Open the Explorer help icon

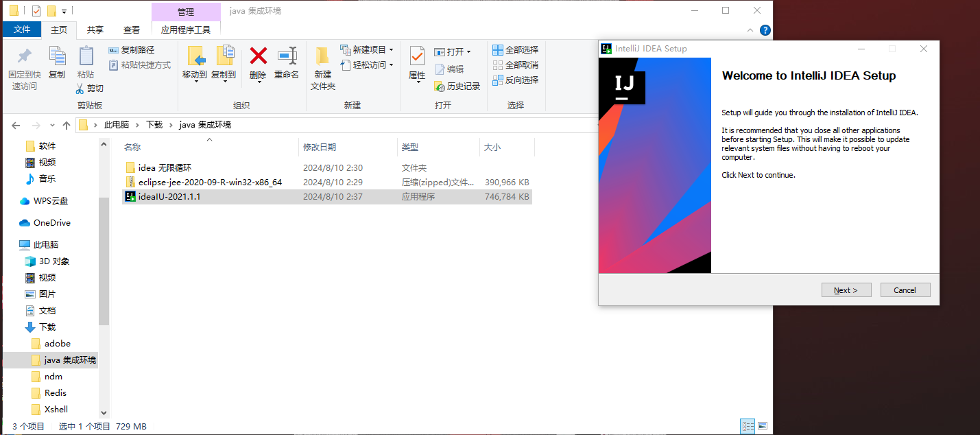[x=765, y=30]
